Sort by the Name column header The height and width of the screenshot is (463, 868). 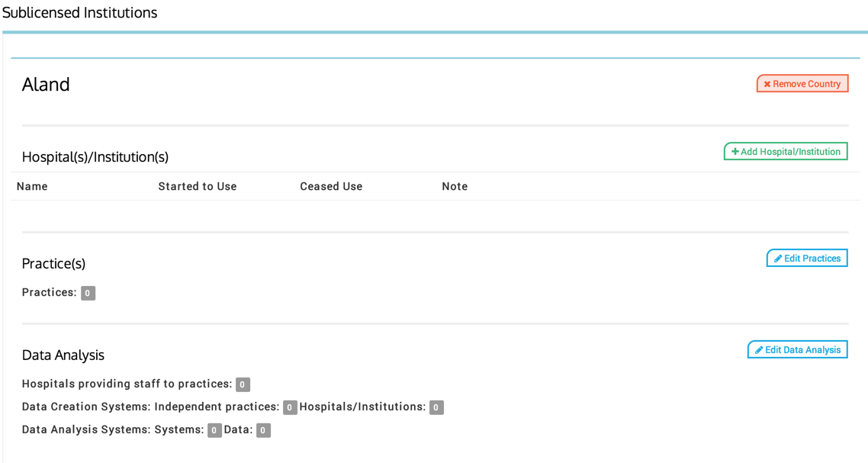coord(32,187)
